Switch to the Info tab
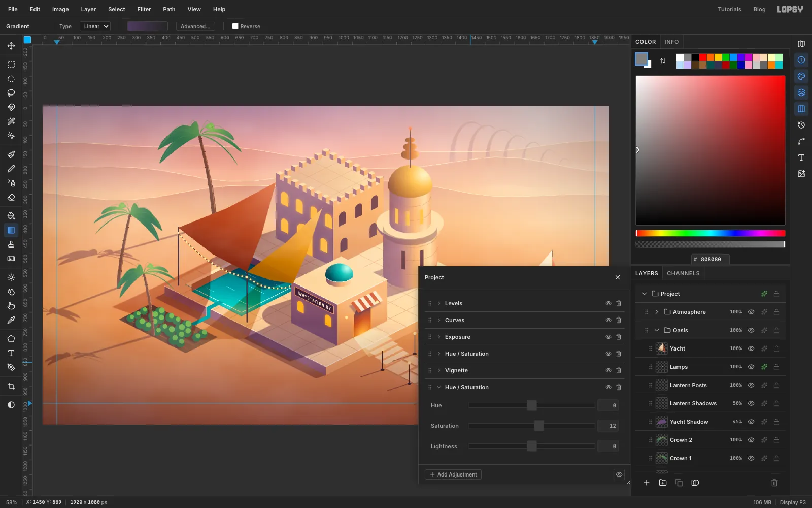The image size is (812, 508). coord(671,42)
